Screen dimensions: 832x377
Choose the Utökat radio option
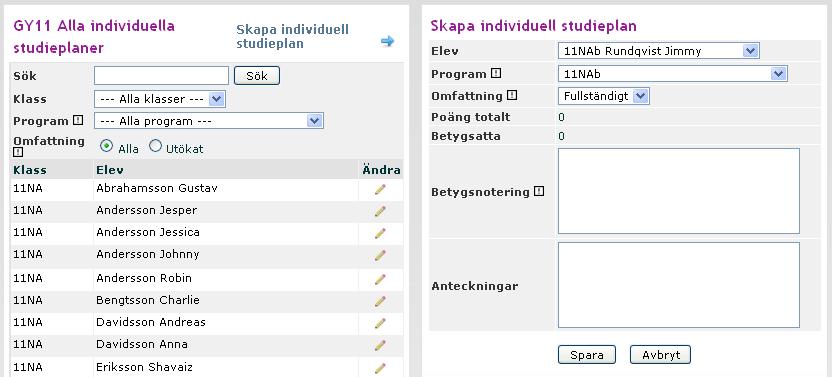click(x=155, y=146)
